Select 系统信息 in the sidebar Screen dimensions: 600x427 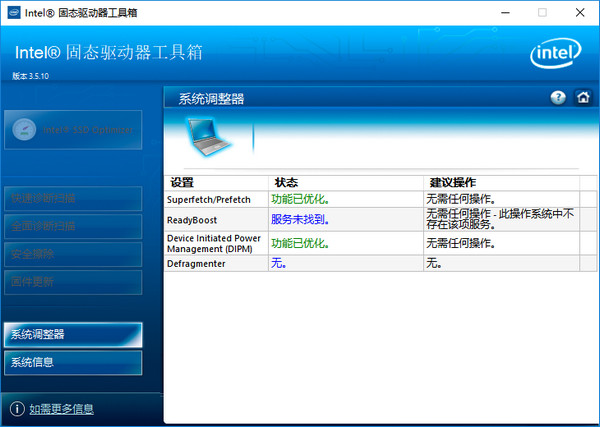point(73,362)
